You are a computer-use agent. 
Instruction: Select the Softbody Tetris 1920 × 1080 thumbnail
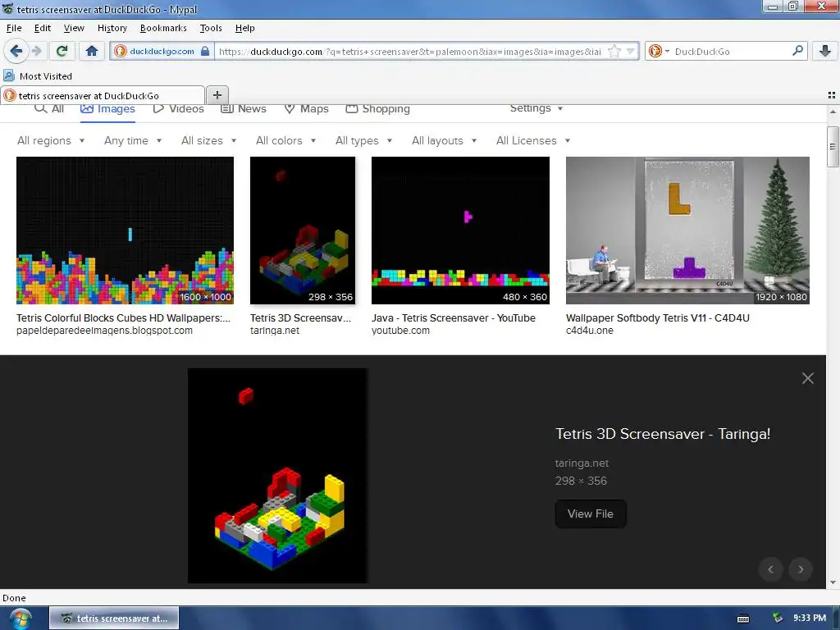click(688, 231)
